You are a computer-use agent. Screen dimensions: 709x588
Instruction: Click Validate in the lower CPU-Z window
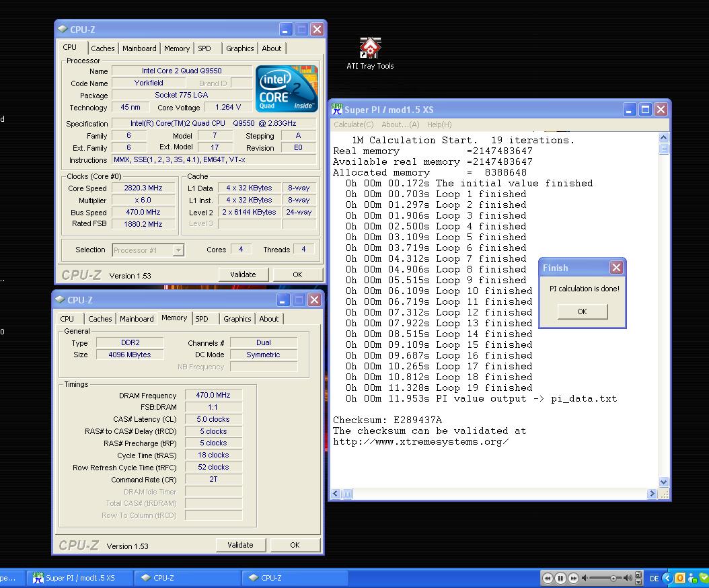pyautogui.click(x=241, y=545)
